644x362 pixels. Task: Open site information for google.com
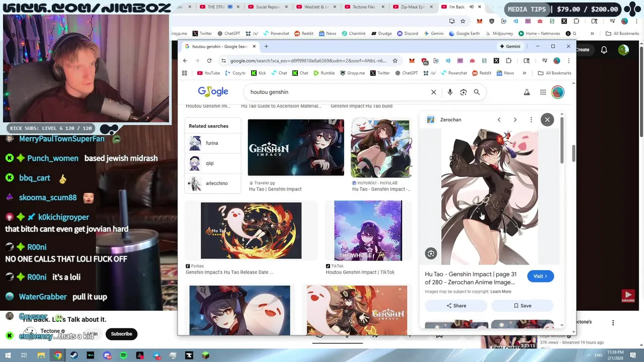(x=223, y=61)
